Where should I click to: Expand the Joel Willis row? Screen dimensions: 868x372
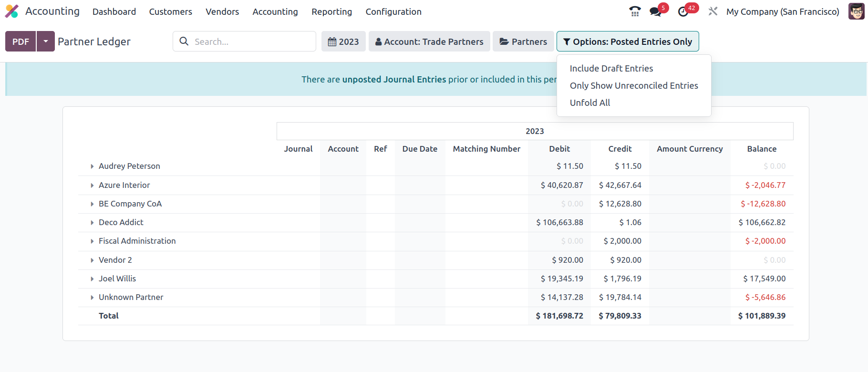point(92,279)
